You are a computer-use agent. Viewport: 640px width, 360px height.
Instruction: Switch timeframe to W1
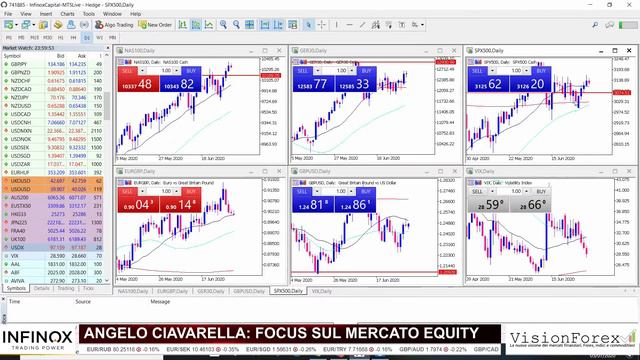[99, 38]
